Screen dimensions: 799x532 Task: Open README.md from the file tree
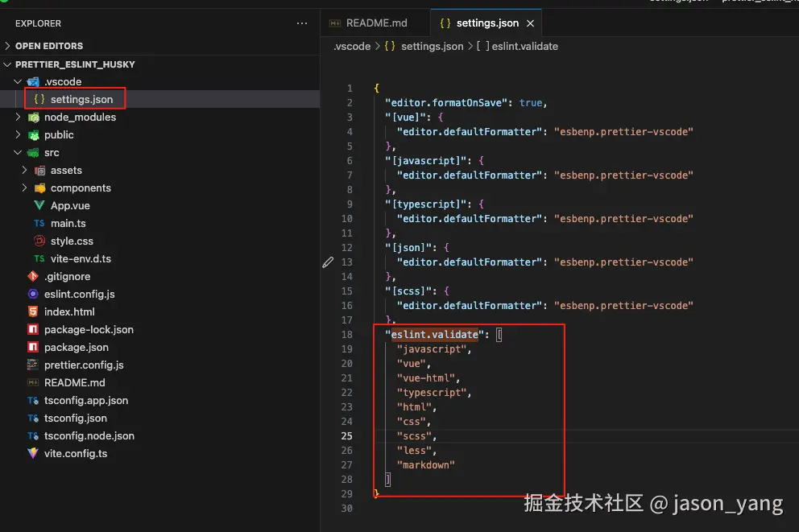pos(74,382)
